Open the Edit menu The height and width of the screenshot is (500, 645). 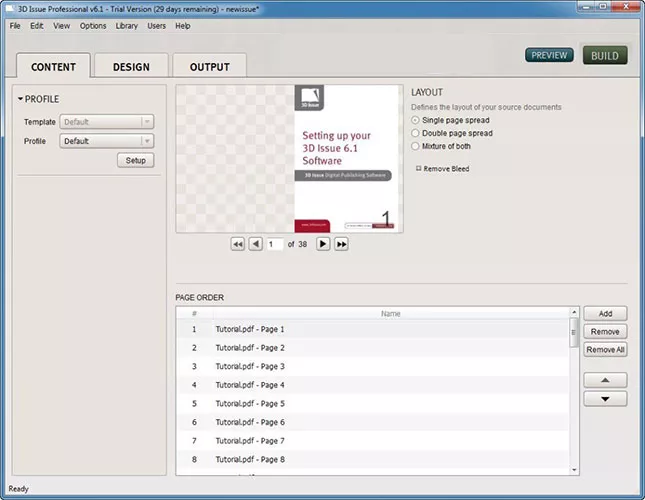point(37,26)
